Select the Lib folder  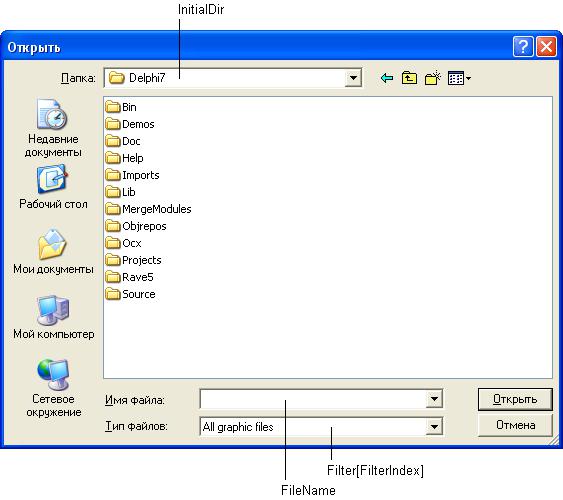click(120, 192)
